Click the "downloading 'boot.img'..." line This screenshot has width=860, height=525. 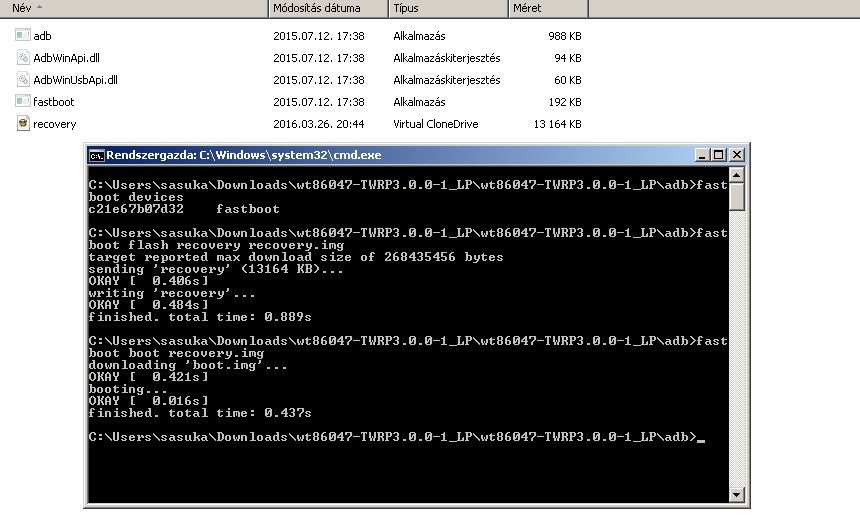click(188, 365)
